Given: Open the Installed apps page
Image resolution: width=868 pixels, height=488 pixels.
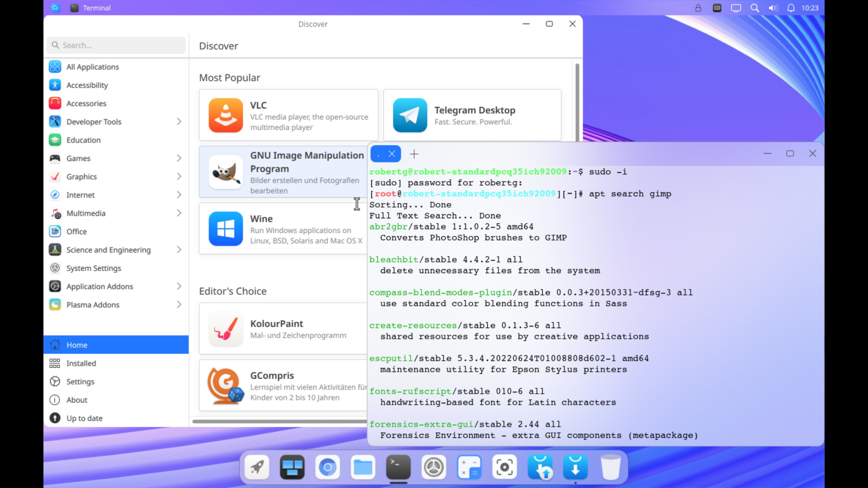Looking at the screenshot, I should click(x=116, y=363).
